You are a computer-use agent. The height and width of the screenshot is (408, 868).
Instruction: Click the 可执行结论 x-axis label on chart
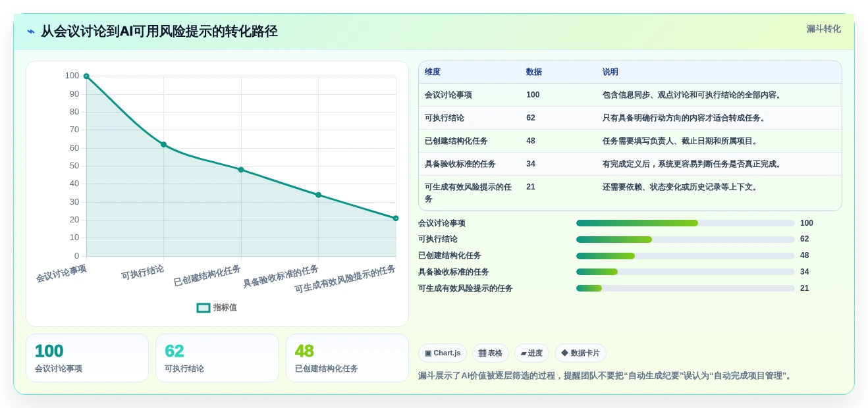tap(143, 272)
